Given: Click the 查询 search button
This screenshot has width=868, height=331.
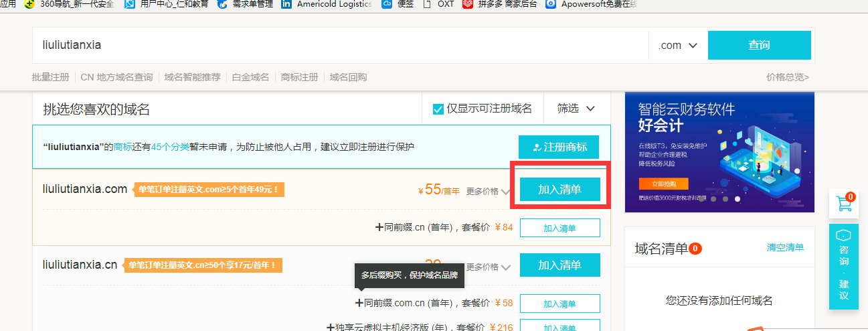Looking at the screenshot, I should coord(759,46).
